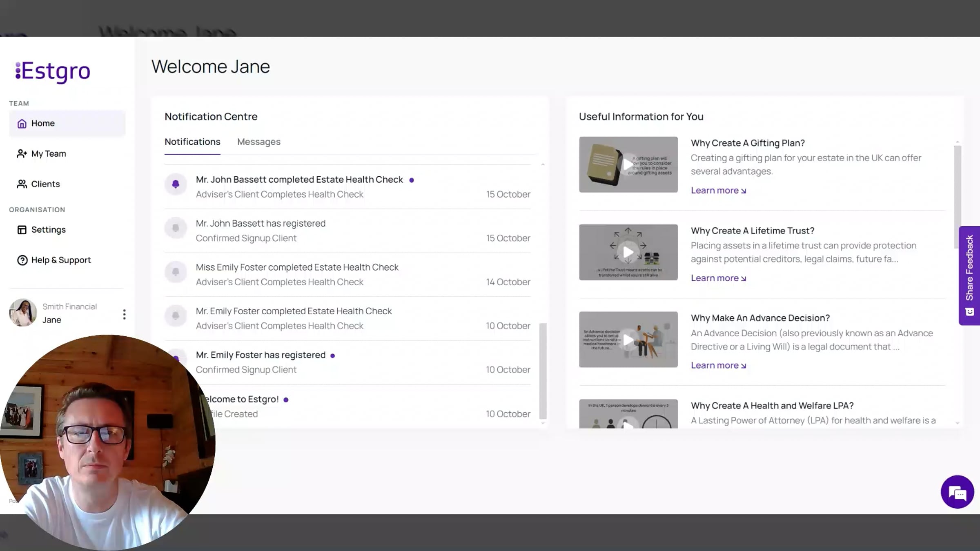Screen dimensions: 980x551
Task: Open 'Why Make An Advance Decision?' title
Action: [760, 318]
